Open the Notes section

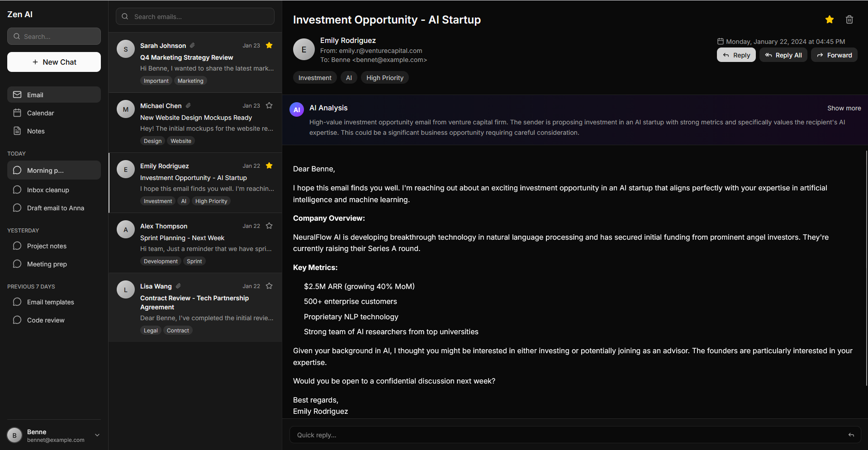(36, 131)
